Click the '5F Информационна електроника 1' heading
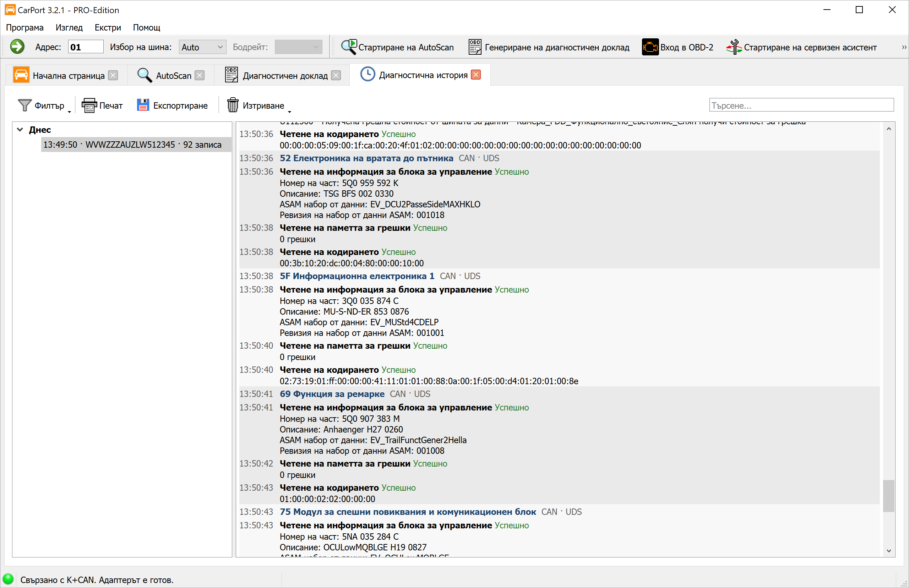The height and width of the screenshot is (588, 909). (x=357, y=276)
